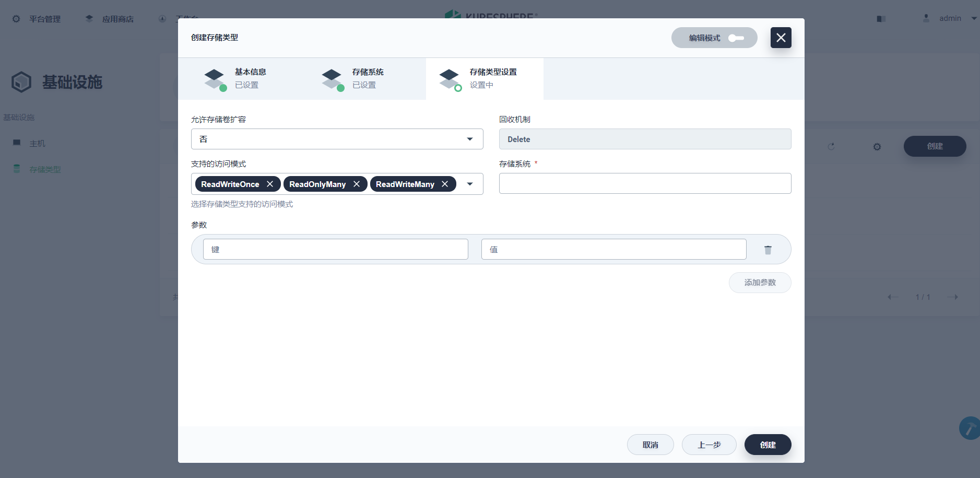Viewport: 980px width, 478px height.
Task: Confirm with the dialog 创建 button
Action: [768, 445]
